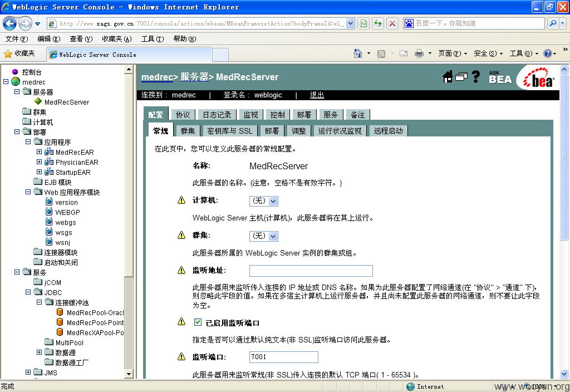The height and width of the screenshot is (392, 570).
Task: Click the 监听地址 input field
Action: 311,271
